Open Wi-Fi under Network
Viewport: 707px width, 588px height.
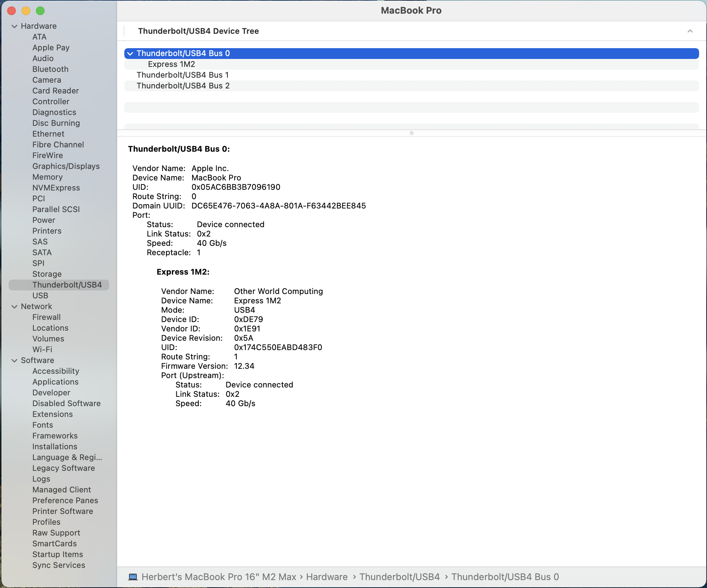(x=42, y=350)
